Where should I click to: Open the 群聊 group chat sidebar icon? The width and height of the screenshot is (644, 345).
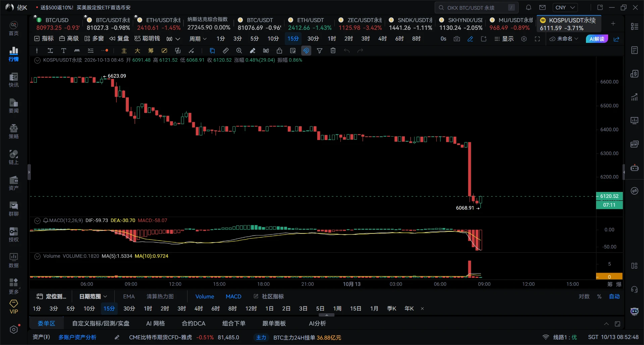(x=14, y=209)
